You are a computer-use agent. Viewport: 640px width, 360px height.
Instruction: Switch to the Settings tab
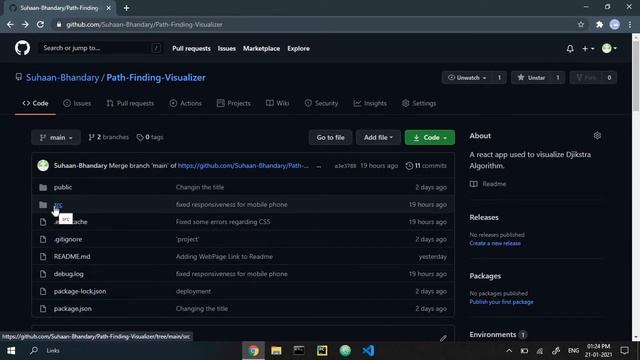[419, 103]
